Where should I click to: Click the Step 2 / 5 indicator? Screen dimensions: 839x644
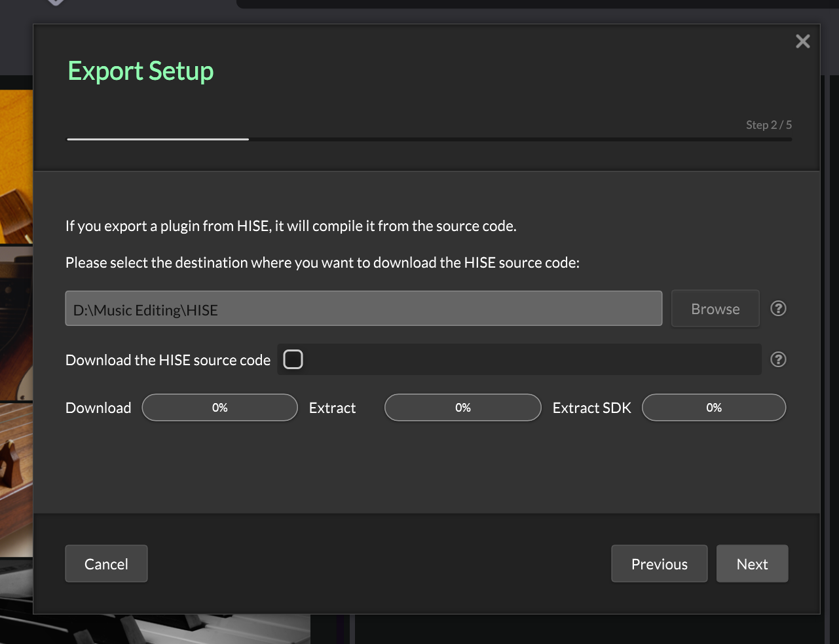click(x=768, y=125)
